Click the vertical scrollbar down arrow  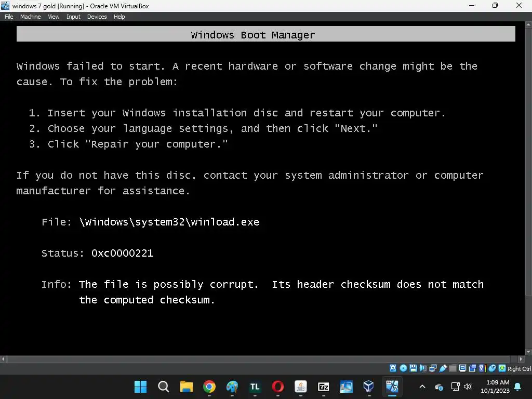528,352
